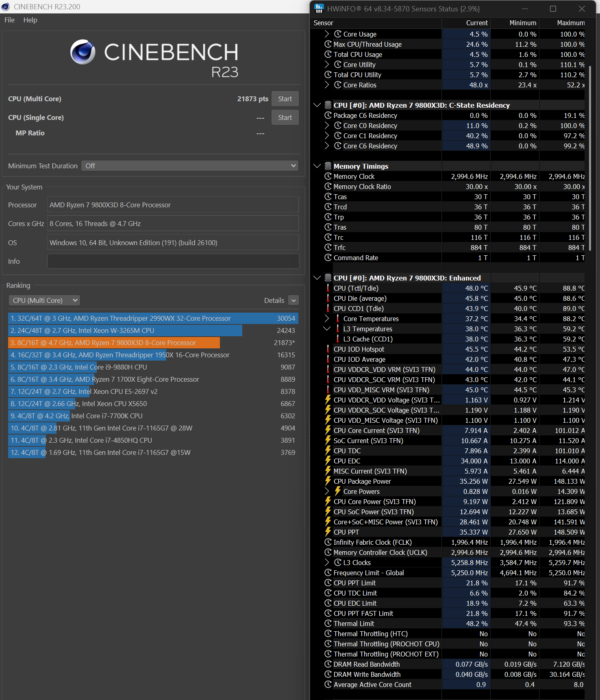Click the lightning icon beside CPU SoC Power
Viewport: 600px width, 700px height.
pyautogui.click(x=328, y=512)
